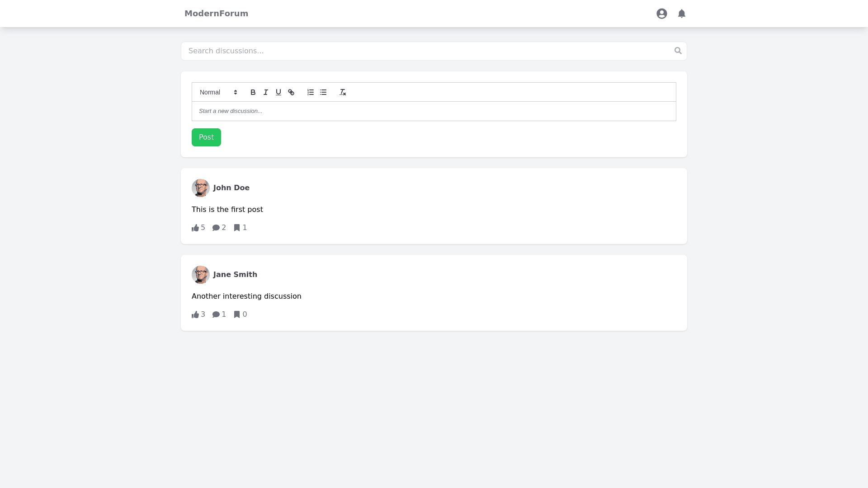Click the user profile icon in header
The image size is (868, 488).
(x=661, y=14)
